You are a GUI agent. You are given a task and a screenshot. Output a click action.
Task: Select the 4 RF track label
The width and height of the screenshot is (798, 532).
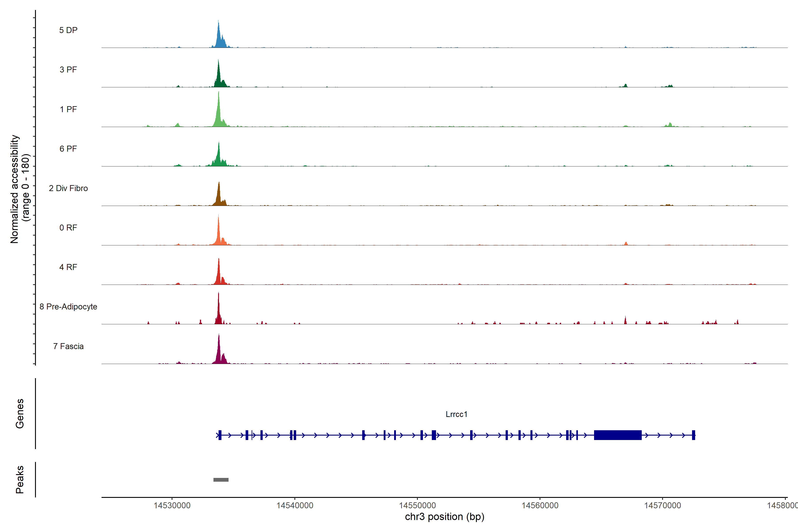click(x=68, y=267)
